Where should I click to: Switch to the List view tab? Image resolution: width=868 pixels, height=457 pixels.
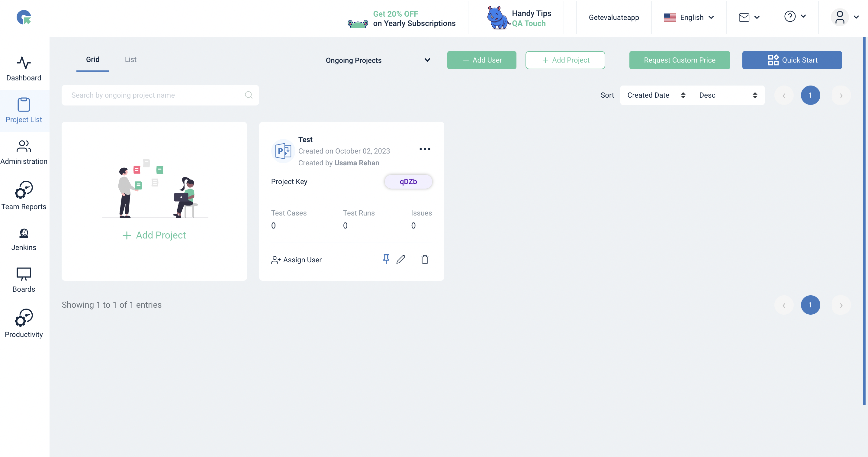point(130,60)
